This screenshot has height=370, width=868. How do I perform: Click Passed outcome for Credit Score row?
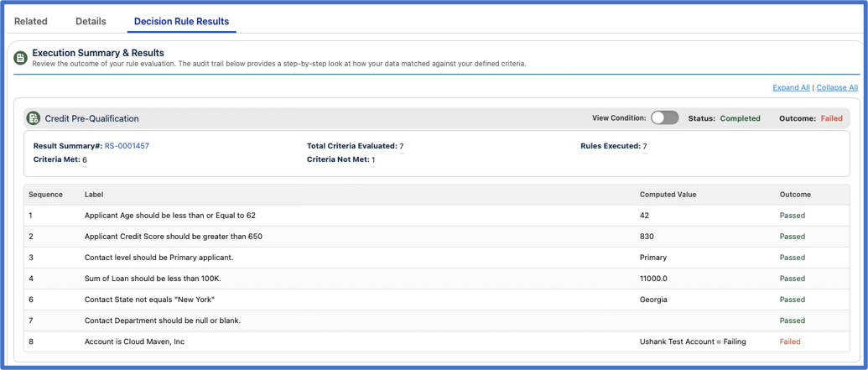pyautogui.click(x=793, y=237)
